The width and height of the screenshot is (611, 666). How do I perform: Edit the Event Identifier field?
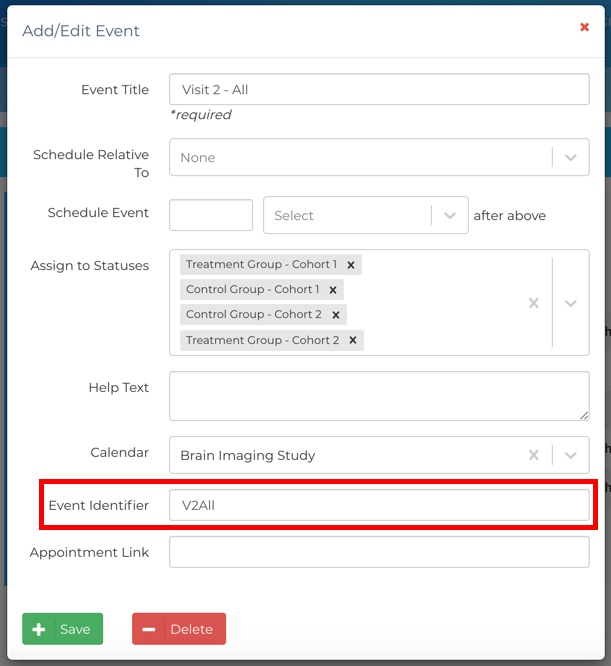coord(379,505)
